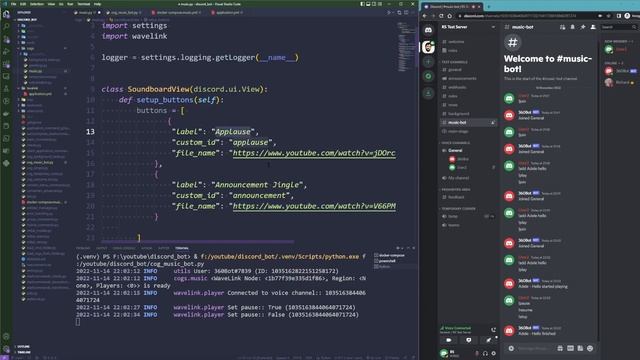This screenshot has height=360, width=640.
Task: Open the Accounts icon at the bottom of the VS Code activity bar
Action: [6, 337]
